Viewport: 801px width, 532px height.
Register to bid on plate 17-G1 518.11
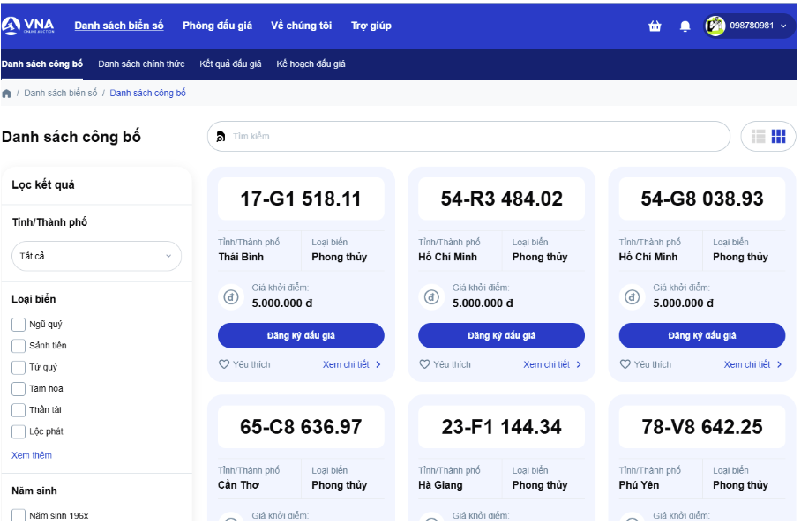(301, 336)
